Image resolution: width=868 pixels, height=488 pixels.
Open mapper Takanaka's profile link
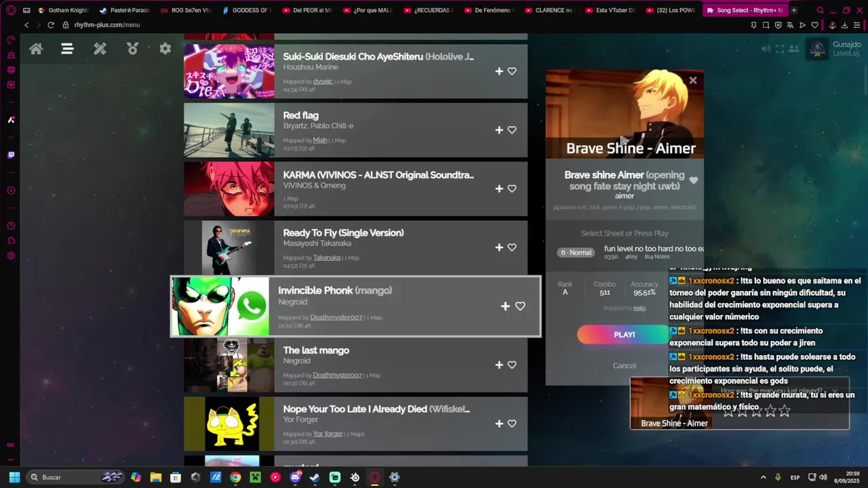(x=327, y=258)
